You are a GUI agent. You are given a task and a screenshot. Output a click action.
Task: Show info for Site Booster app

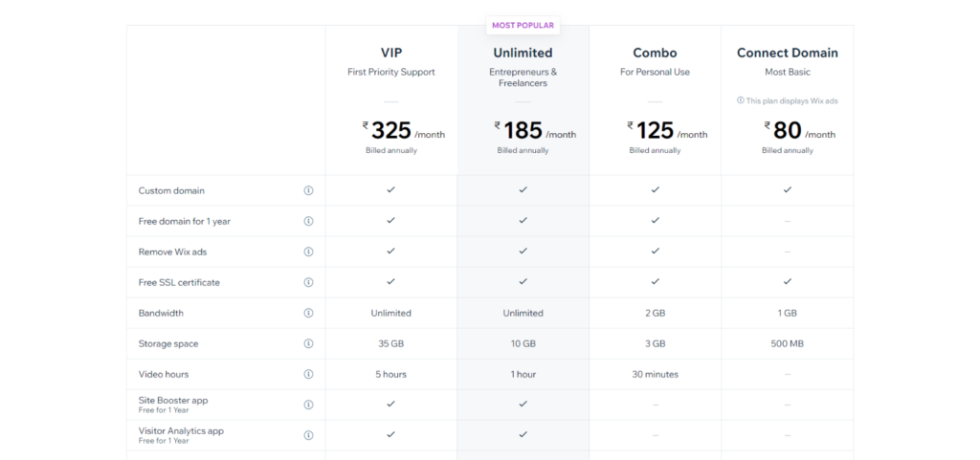click(x=308, y=405)
